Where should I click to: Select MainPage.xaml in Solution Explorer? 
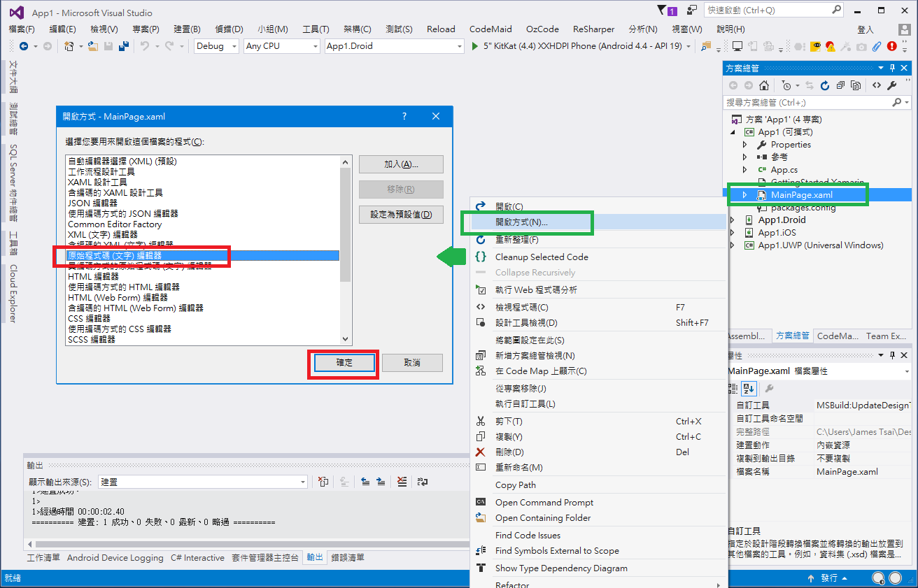tap(802, 195)
